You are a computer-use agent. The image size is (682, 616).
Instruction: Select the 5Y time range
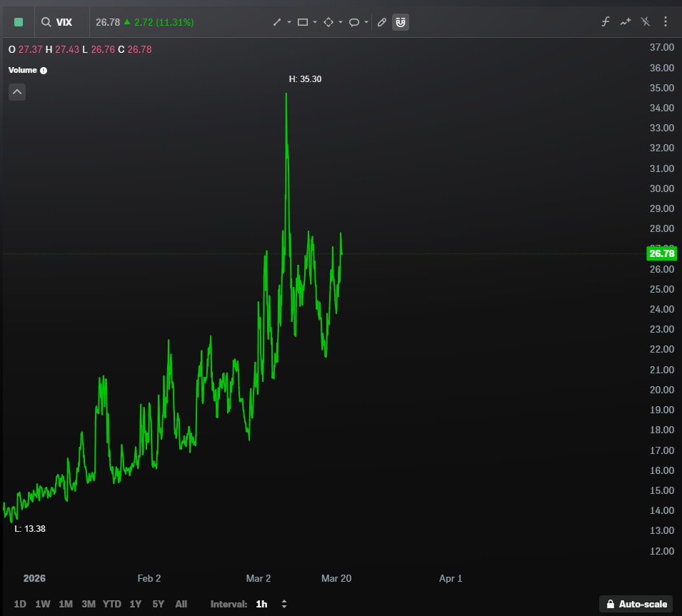[159, 604]
